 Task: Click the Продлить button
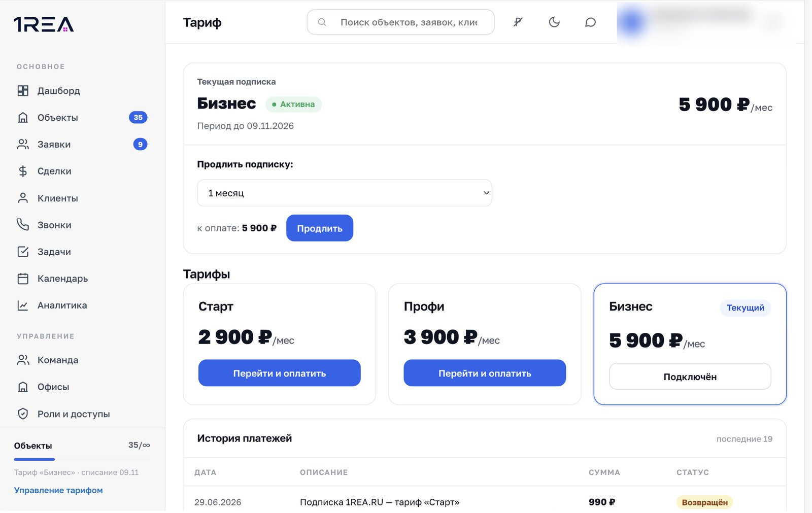320,228
